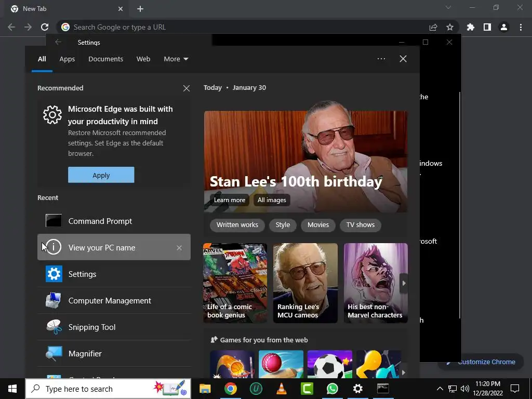Viewport: 532px width, 399px height.
Task: Open Settings from Recent list
Action: point(114,274)
